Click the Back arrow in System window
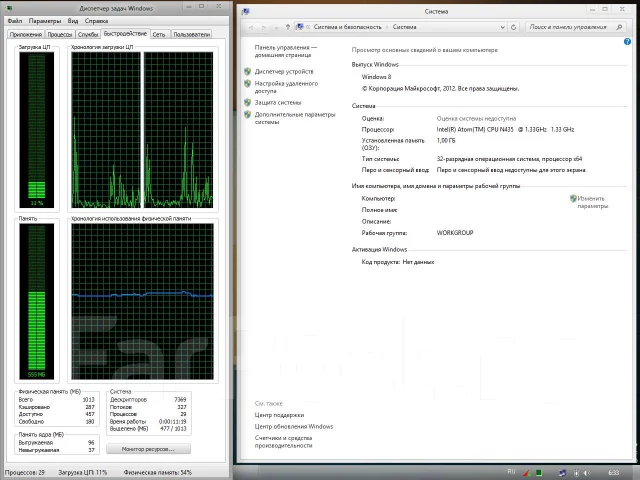The width and height of the screenshot is (640, 480). pos(251,27)
